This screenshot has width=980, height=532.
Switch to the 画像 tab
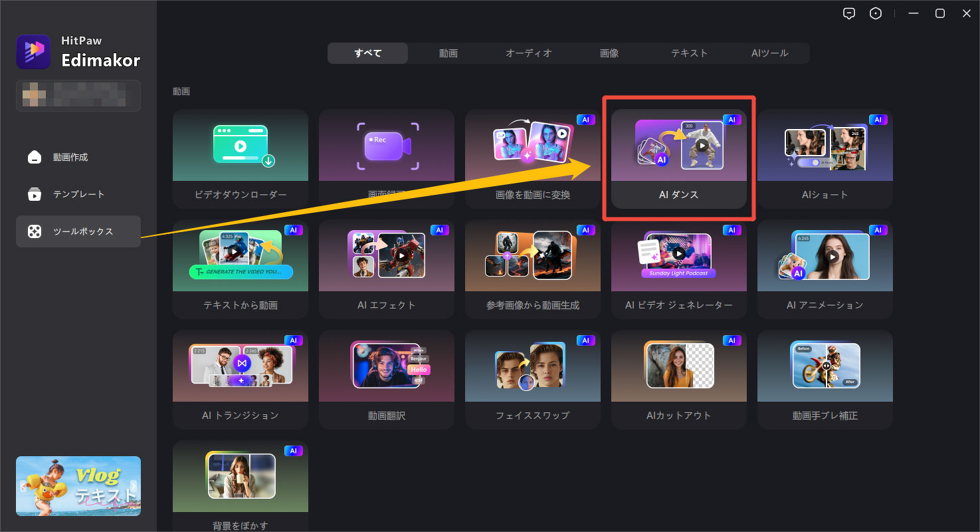point(609,53)
